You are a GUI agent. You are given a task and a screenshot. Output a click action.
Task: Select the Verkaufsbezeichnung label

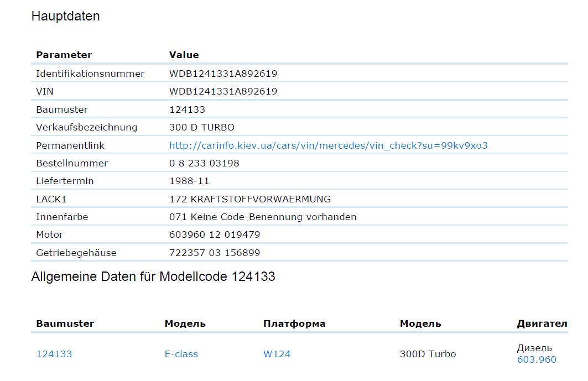tap(87, 128)
